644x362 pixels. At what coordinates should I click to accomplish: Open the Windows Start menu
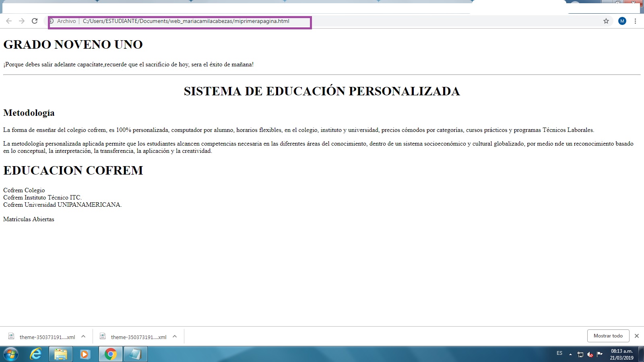[x=11, y=354]
